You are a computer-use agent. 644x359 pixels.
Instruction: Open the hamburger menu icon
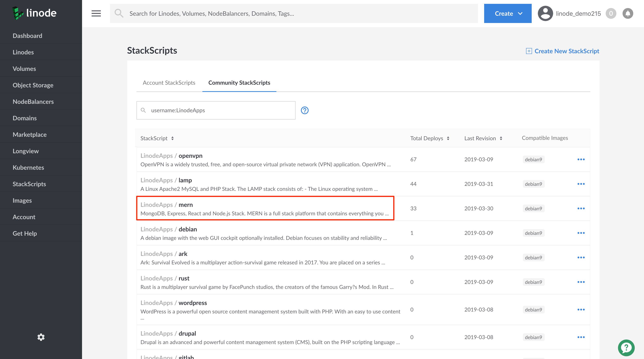(x=96, y=13)
